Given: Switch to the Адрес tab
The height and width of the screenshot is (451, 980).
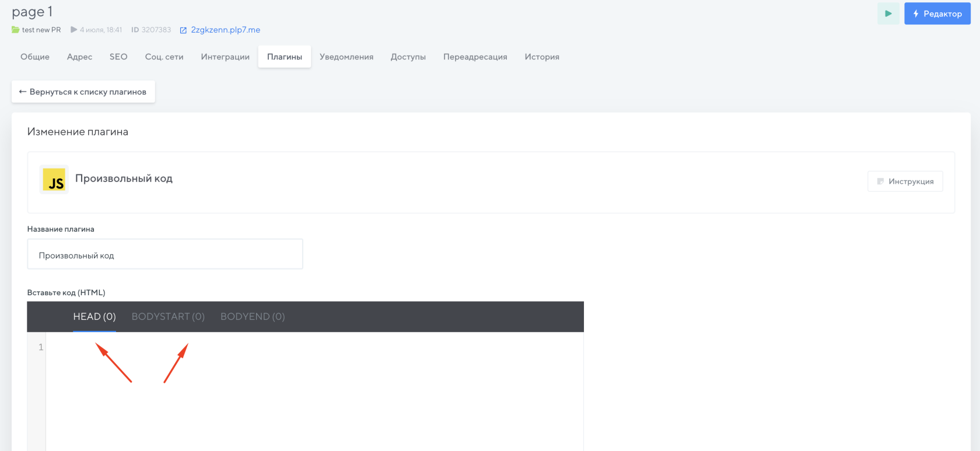Looking at the screenshot, I should [x=79, y=57].
